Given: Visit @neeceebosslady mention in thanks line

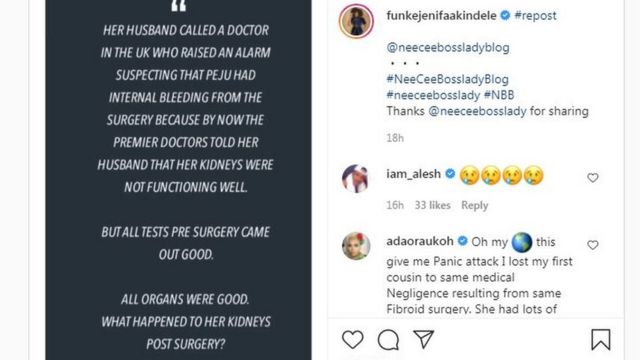Looking at the screenshot, I should click(477, 111).
